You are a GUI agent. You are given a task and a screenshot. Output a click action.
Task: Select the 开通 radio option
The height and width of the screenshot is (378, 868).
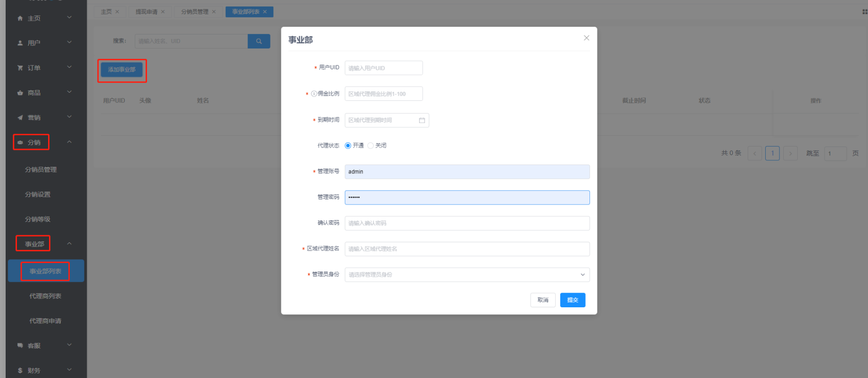(348, 146)
